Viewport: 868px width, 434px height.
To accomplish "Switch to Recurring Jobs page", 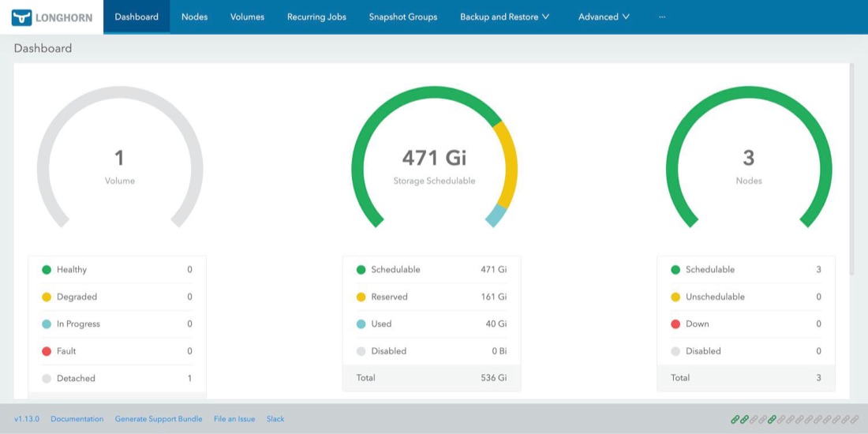I will pos(316,17).
